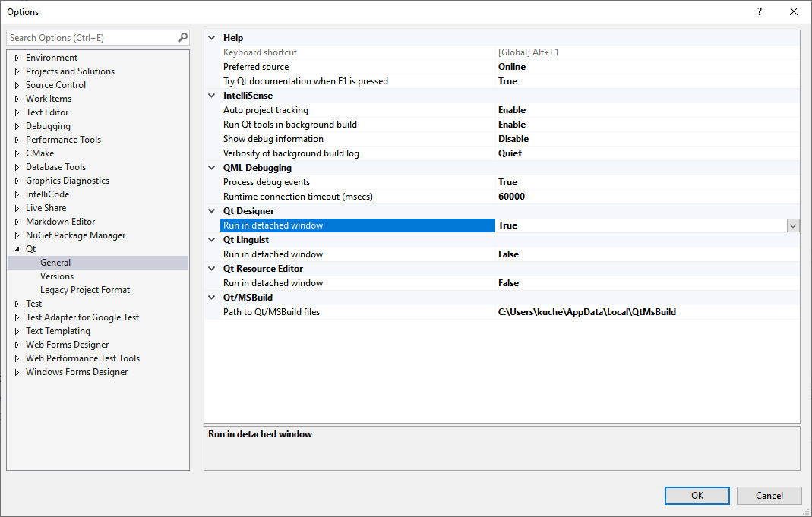Select Text Templating tree item
Image resolution: width=812 pixels, height=517 pixels.
58,331
